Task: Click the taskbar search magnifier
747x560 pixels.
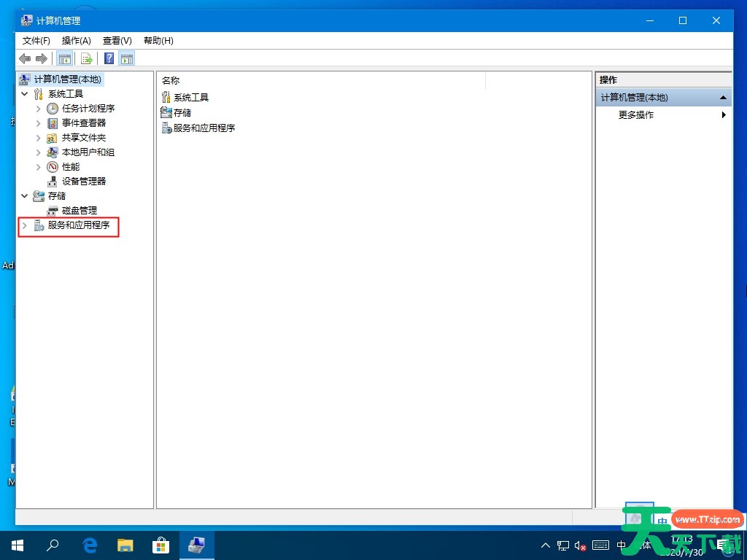Action: coord(53,545)
